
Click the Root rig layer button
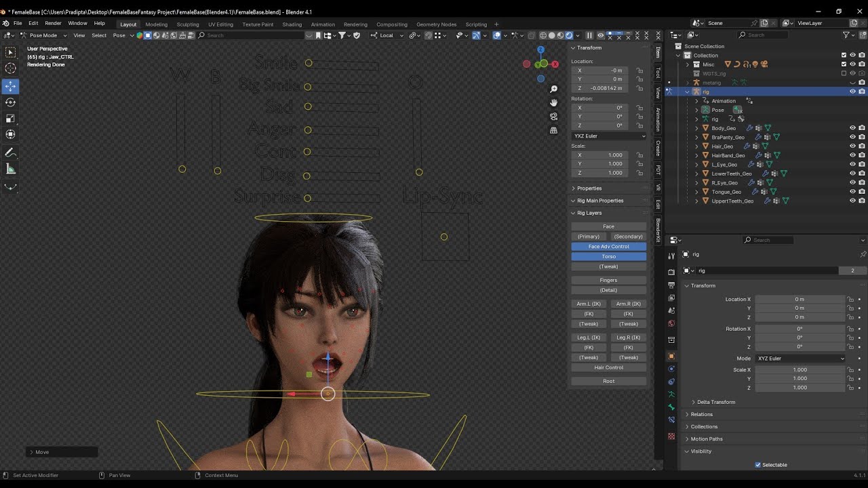point(608,381)
